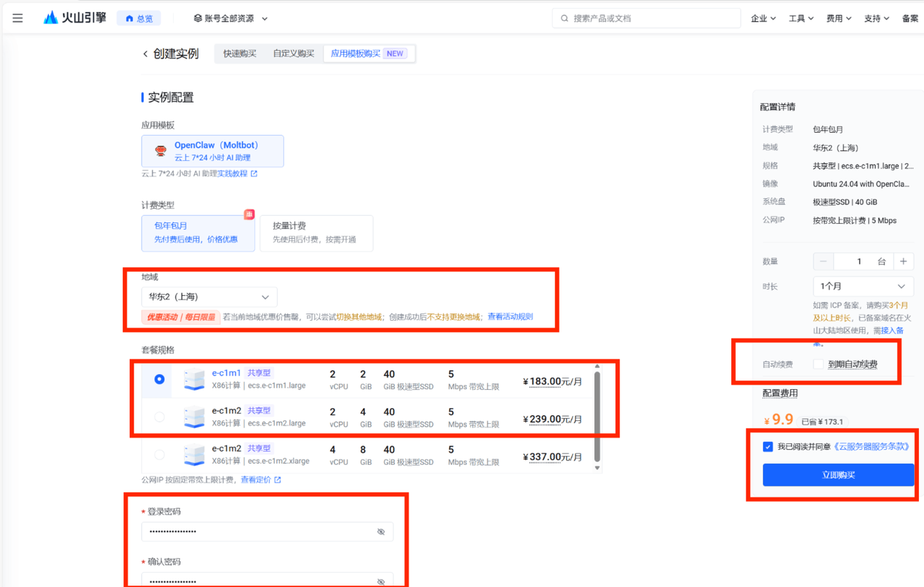Open the 账号全部资源 dropdown

click(x=231, y=18)
